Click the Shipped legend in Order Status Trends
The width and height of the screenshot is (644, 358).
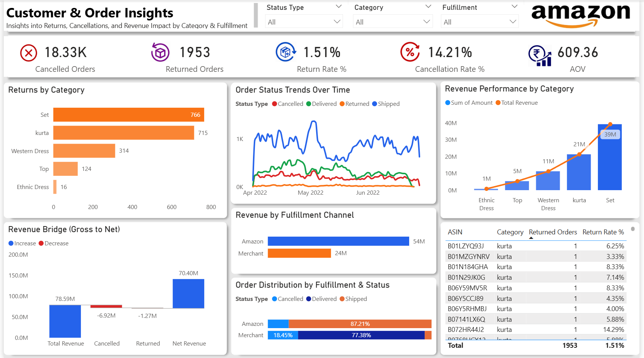click(386, 104)
